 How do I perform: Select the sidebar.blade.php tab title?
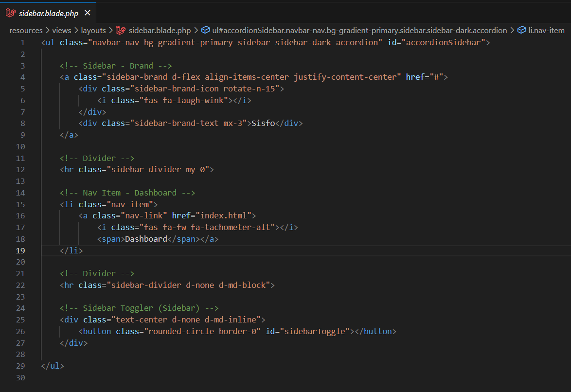[x=48, y=13]
